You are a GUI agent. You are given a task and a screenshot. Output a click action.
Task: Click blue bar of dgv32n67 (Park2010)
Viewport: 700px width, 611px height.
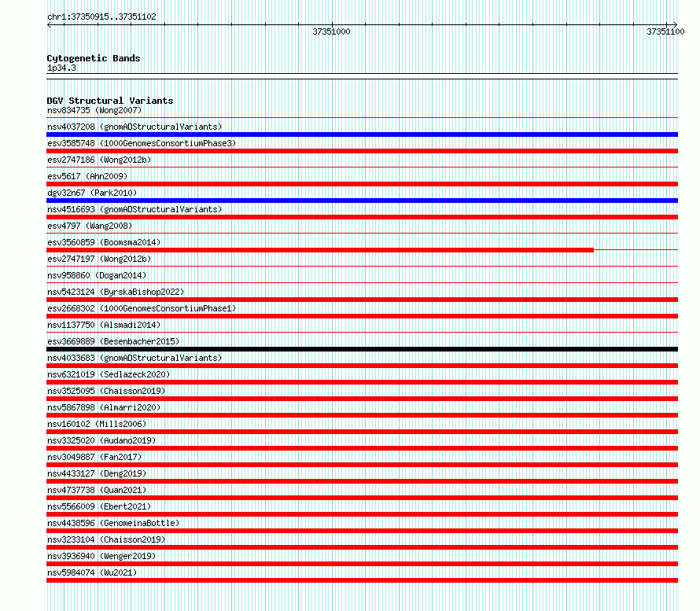click(x=362, y=201)
